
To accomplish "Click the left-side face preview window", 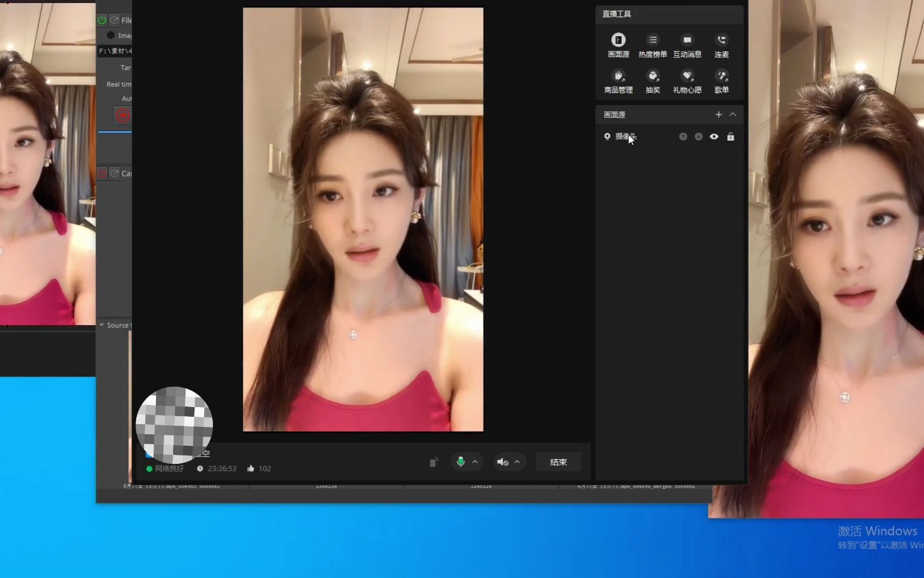I will tap(48, 164).
